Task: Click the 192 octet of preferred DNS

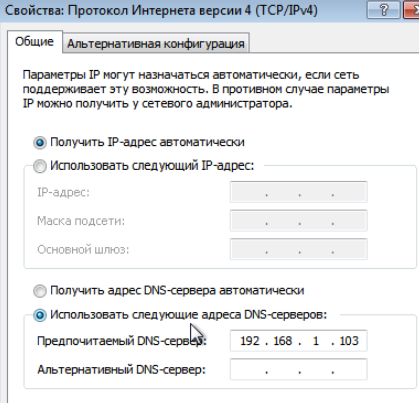Action: click(250, 341)
